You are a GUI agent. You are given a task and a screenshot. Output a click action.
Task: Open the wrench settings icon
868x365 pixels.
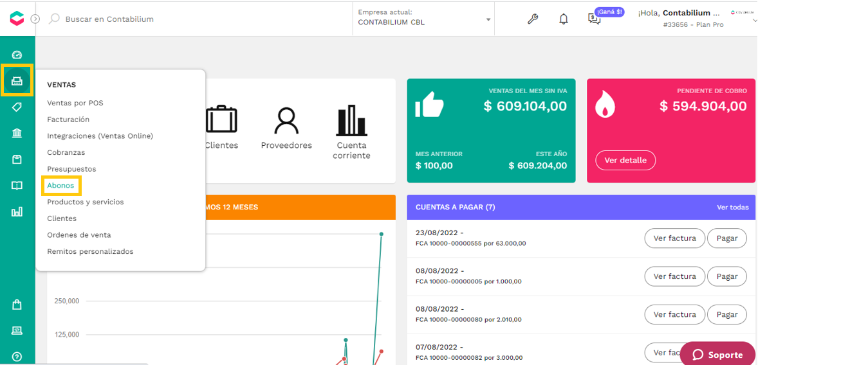[x=533, y=19]
